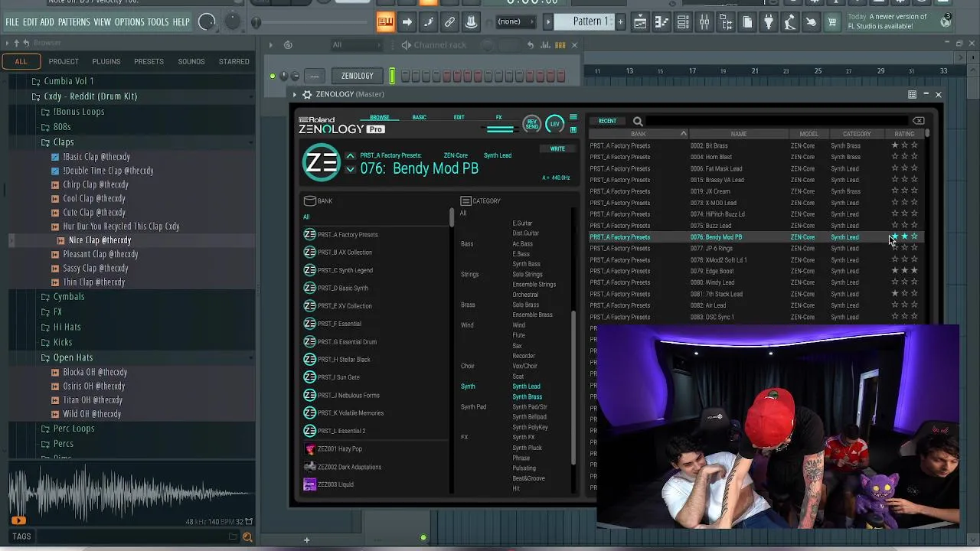Expand ZENOLOGY window arrow menu

click(295, 94)
